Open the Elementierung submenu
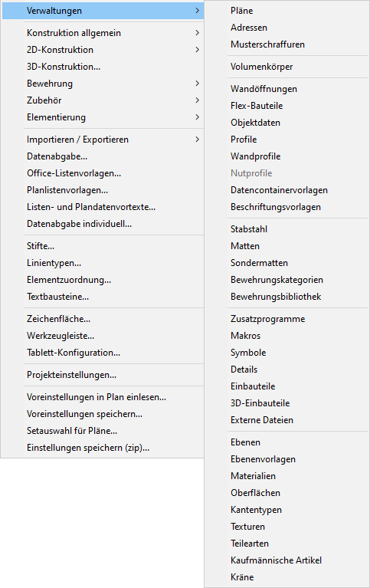 point(103,117)
